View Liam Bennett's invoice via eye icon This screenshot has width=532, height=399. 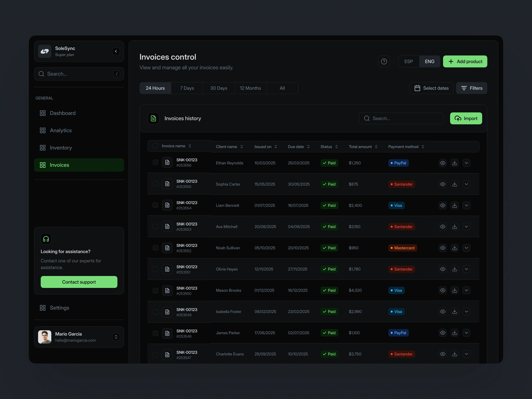tap(443, 205)
